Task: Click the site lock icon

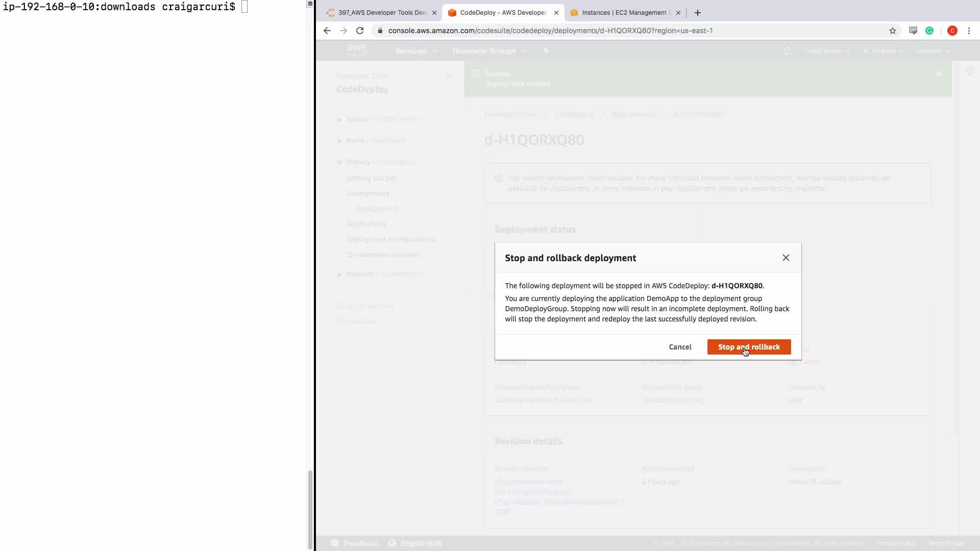Action: coord(380,31)
